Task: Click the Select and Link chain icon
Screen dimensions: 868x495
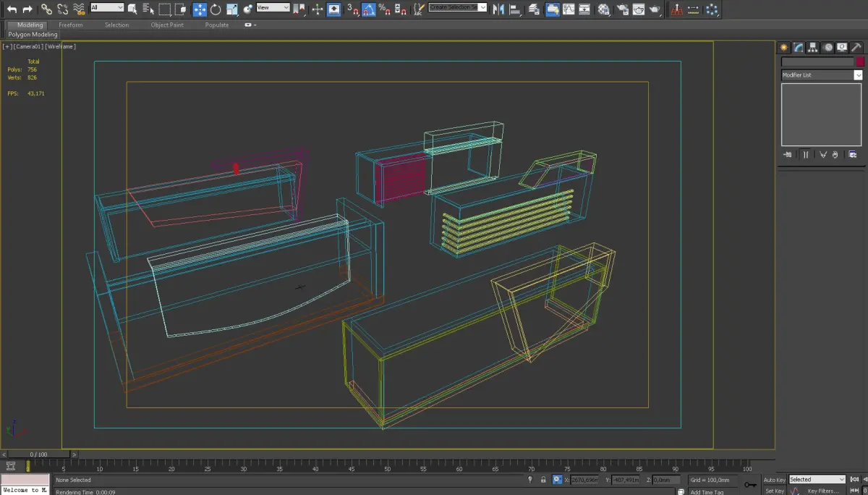Action: 46,9
